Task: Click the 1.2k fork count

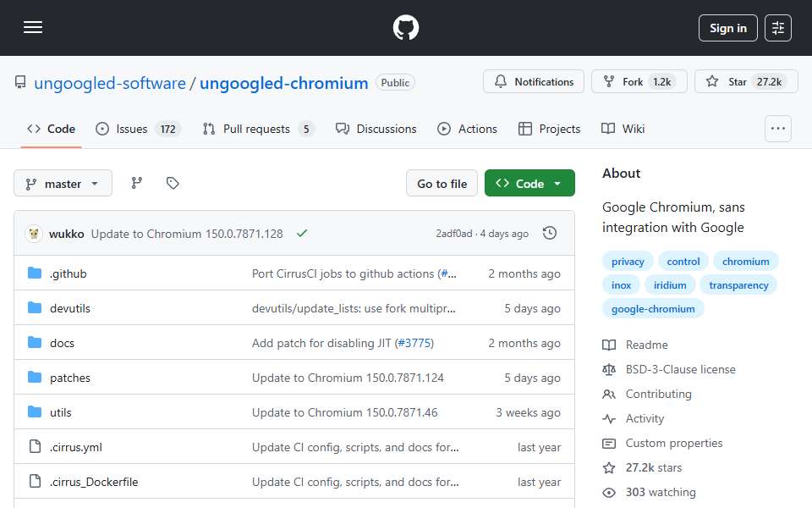Action: [661, 82]
